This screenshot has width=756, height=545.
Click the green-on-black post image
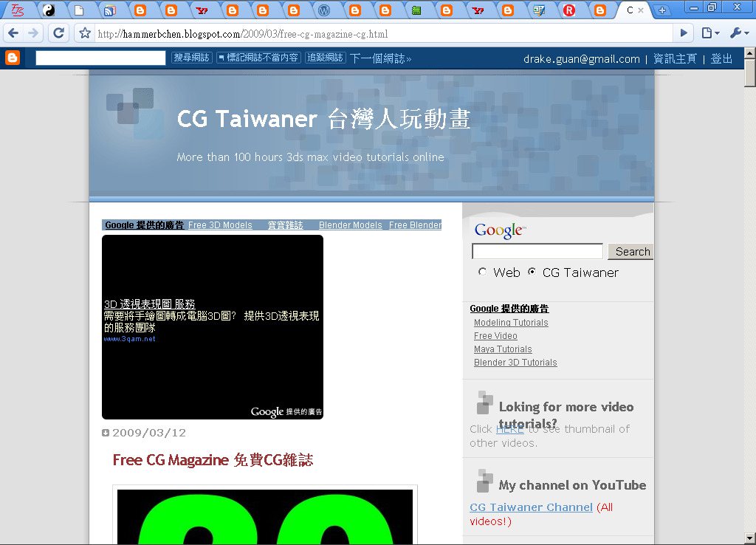(x=265, y=517)
